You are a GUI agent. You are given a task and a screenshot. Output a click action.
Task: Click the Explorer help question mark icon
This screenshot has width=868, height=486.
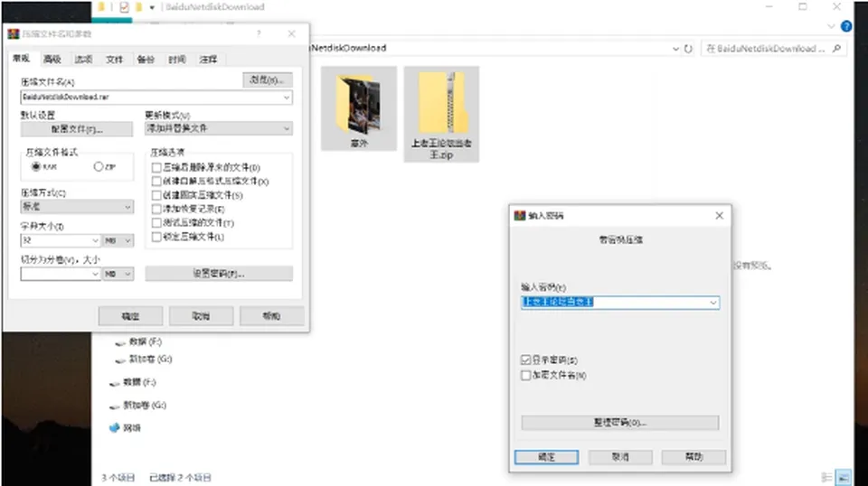pos(846,26)
